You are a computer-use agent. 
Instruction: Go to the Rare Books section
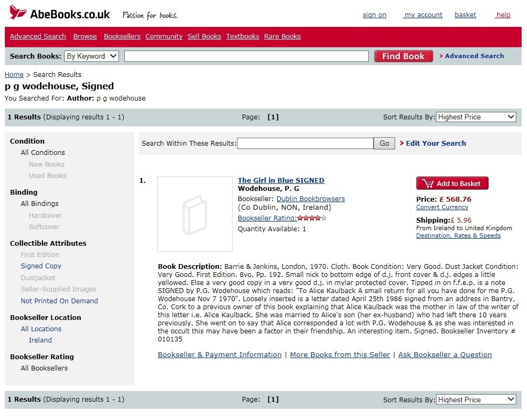point(283,37)
